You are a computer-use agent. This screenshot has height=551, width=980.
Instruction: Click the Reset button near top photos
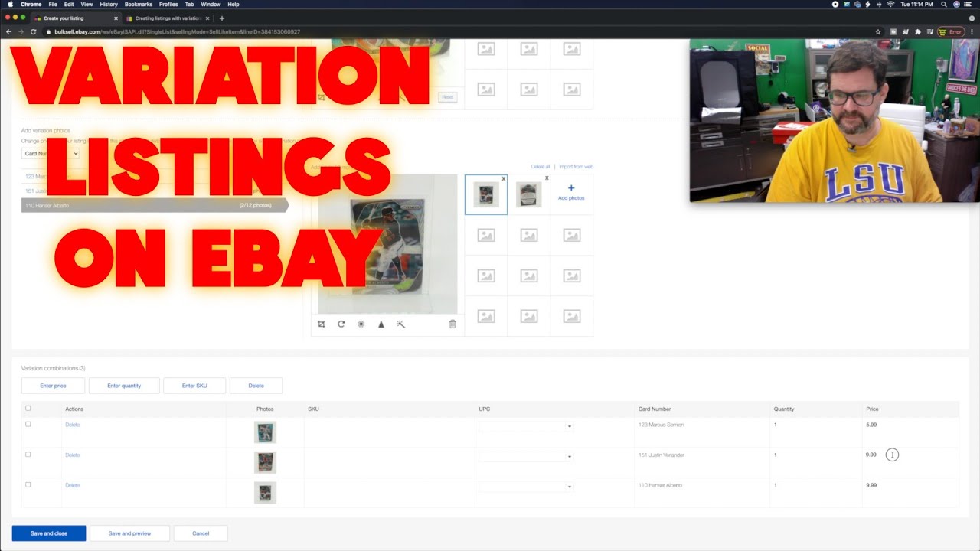pyautogui.click(x=448, y=97)
